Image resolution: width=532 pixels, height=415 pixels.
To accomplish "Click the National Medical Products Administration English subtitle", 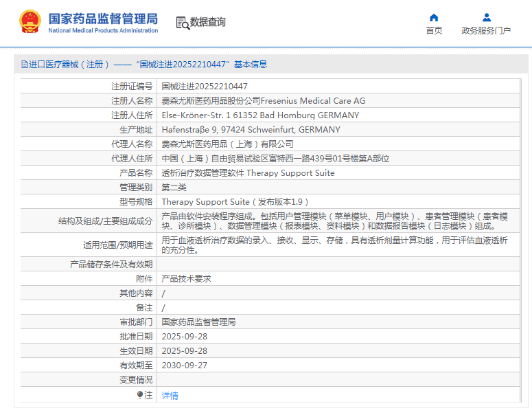I will coord(103,31).
